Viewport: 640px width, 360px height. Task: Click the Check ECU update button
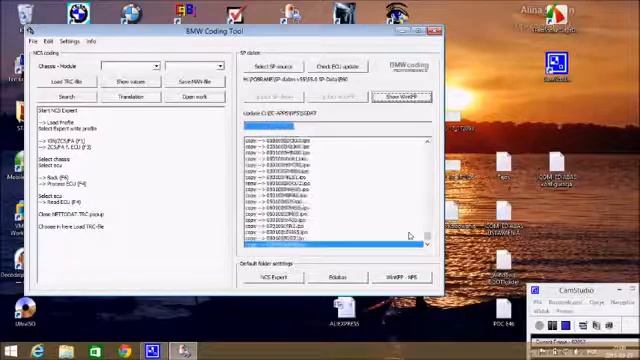click(338, 67)
